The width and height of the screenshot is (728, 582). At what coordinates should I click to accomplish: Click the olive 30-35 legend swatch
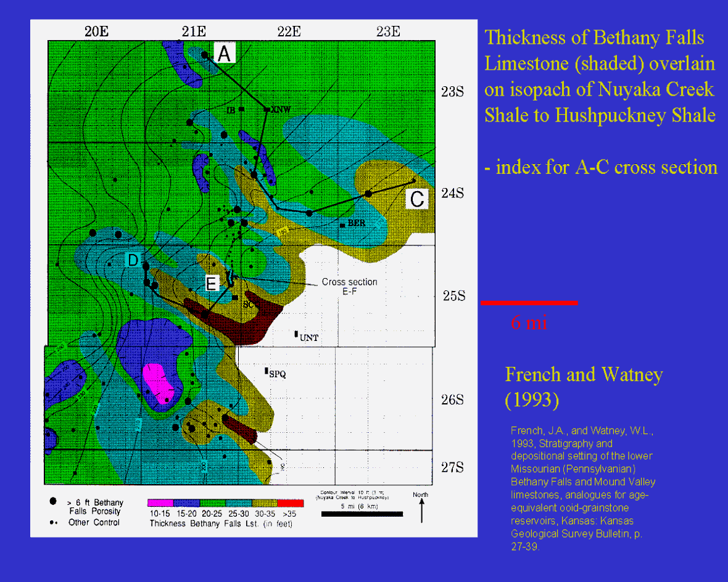[265, 504]
